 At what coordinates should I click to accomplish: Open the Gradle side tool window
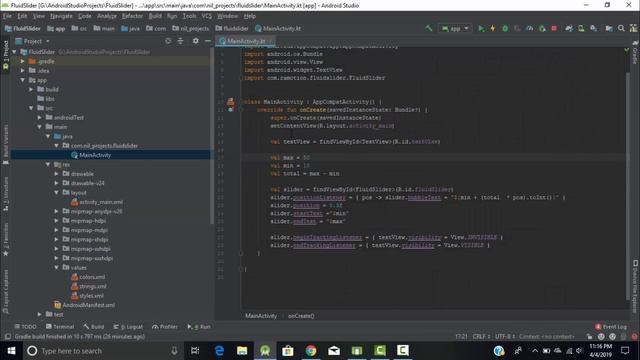(635, 52)
